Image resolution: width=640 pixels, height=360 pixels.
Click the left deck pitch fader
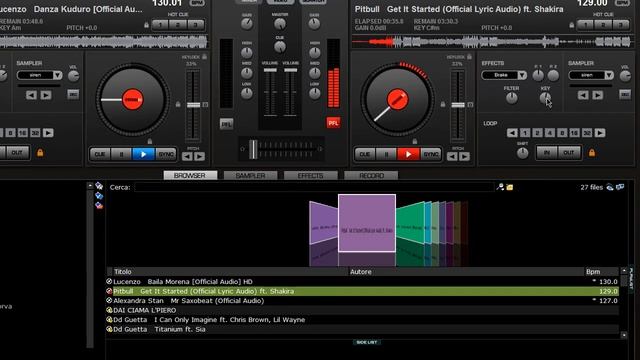[x=193, y=105]
